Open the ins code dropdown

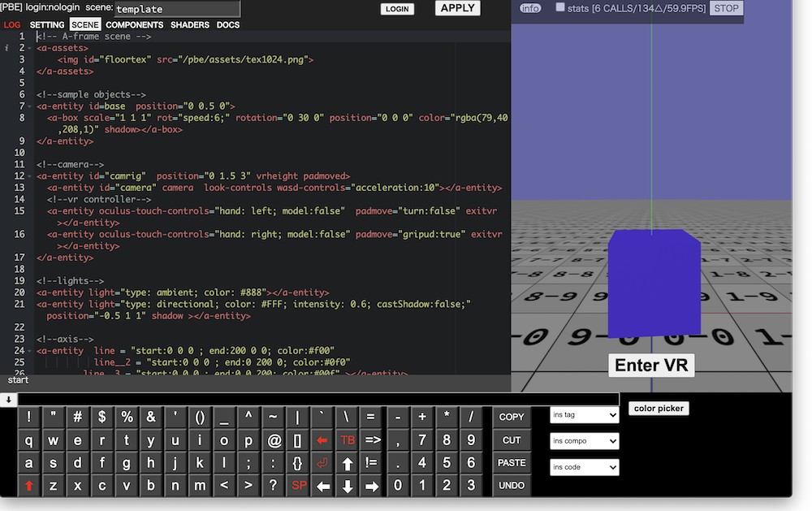(584, 466)
